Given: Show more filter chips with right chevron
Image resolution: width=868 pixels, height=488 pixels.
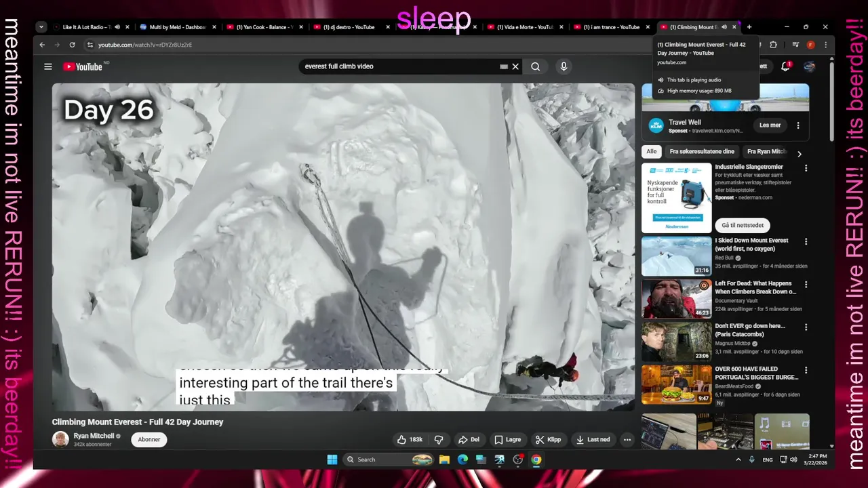Looking at the screenshot, I should [x=799, y=154].
